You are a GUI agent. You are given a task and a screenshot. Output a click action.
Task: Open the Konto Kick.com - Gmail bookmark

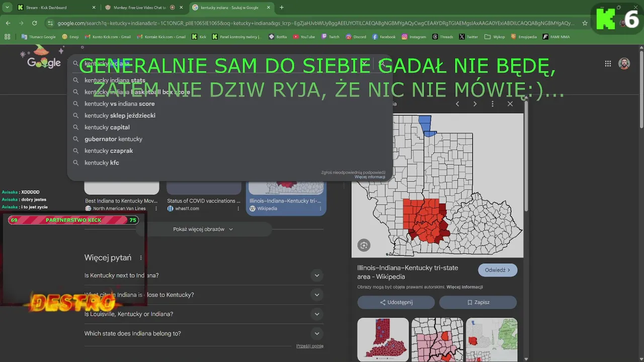(108, 37)
